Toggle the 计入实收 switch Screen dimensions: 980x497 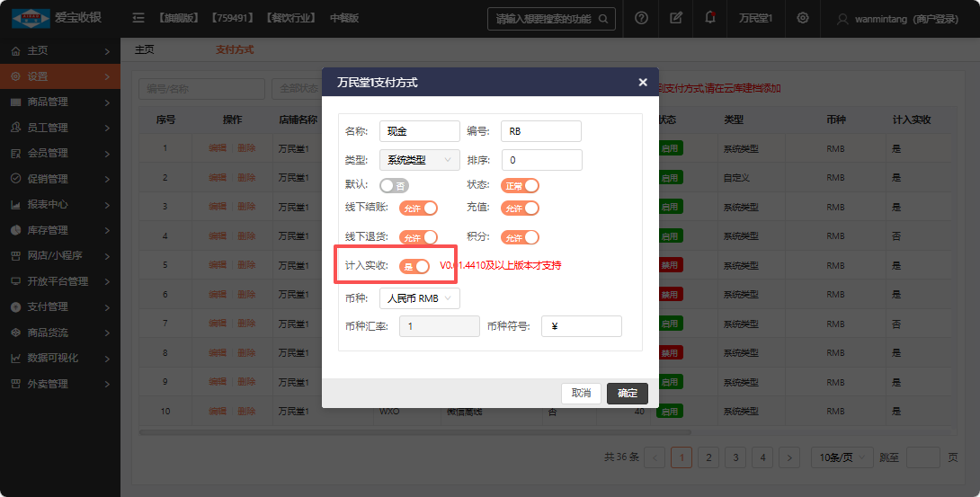(414, 266)
